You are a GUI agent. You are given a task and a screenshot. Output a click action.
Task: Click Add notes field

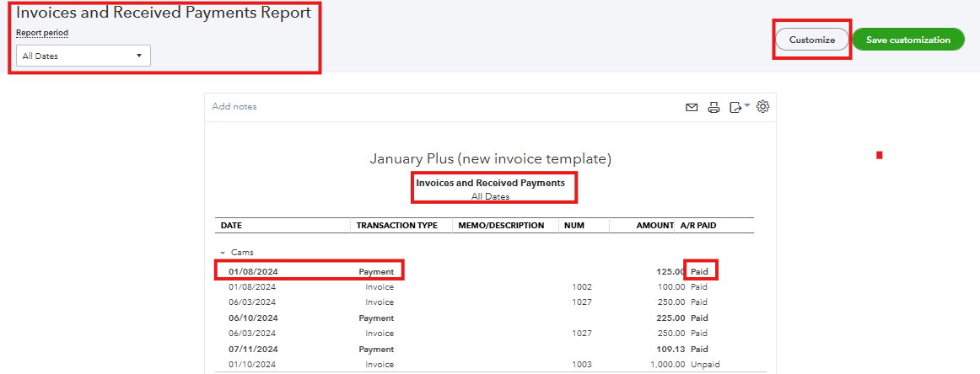click(234, 107)
